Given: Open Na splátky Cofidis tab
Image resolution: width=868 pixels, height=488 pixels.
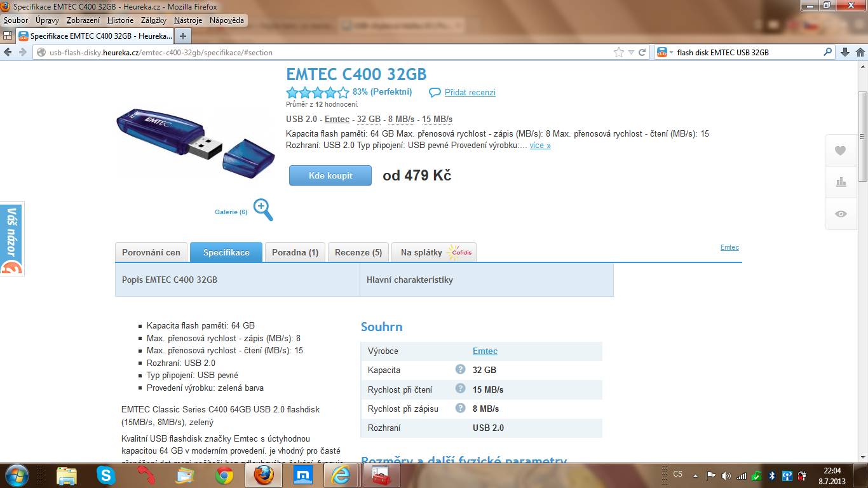Looking at the screenshot, I should (x=434, y=252).
